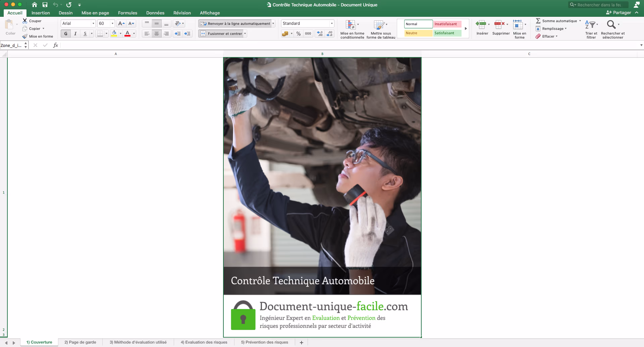This screenshot has height=347, width=644.
Task: Toggle center horizontal alignment
Action: point(157,34)
